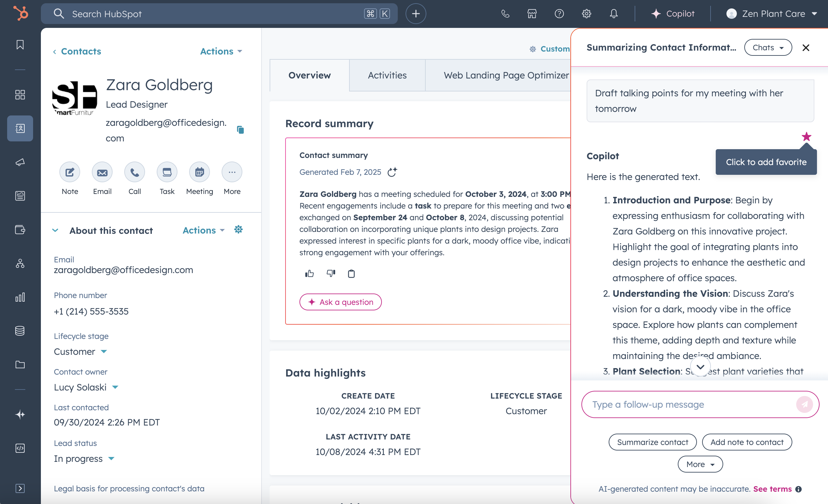Open the Settings gear in top bar
This screenshot has height=504, width=828.
pyautogui.click(x=586, y=13)
